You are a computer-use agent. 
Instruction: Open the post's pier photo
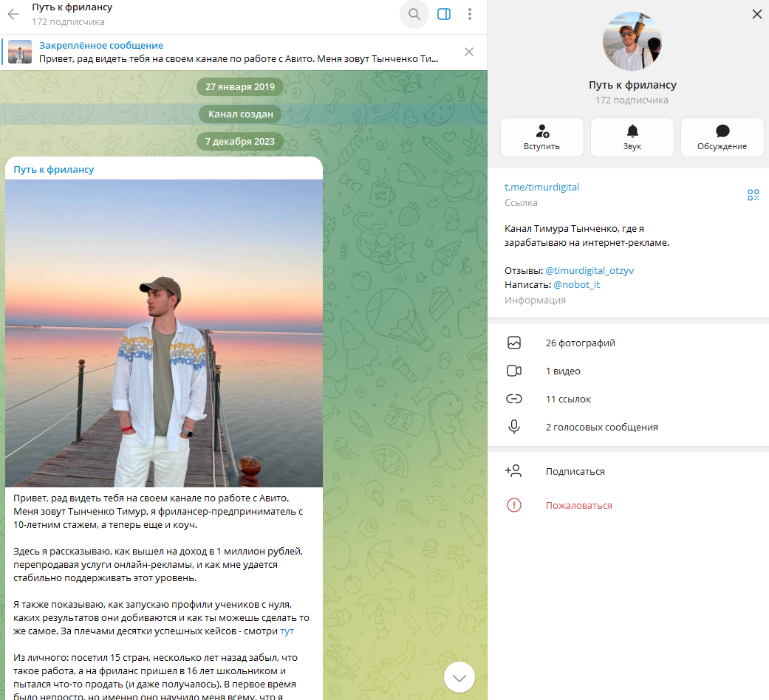[164, 333]
